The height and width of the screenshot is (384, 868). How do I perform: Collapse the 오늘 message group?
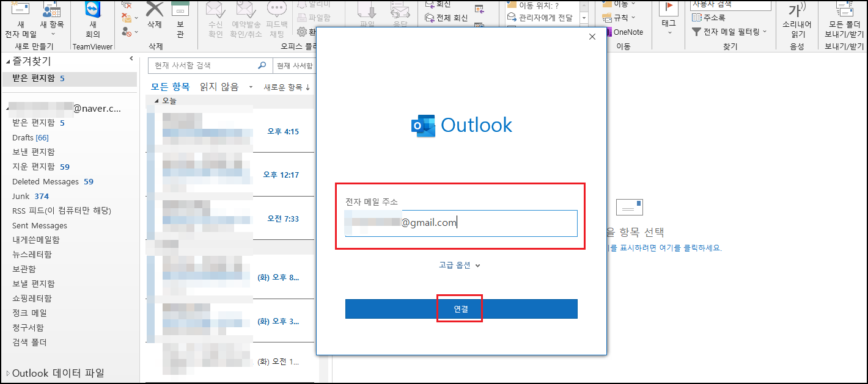156,101
